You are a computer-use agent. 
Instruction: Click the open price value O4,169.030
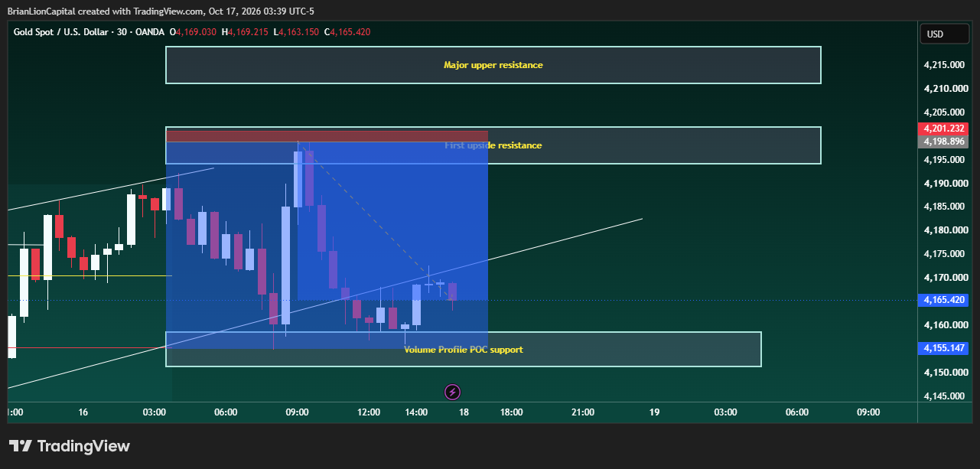point(193,32)
